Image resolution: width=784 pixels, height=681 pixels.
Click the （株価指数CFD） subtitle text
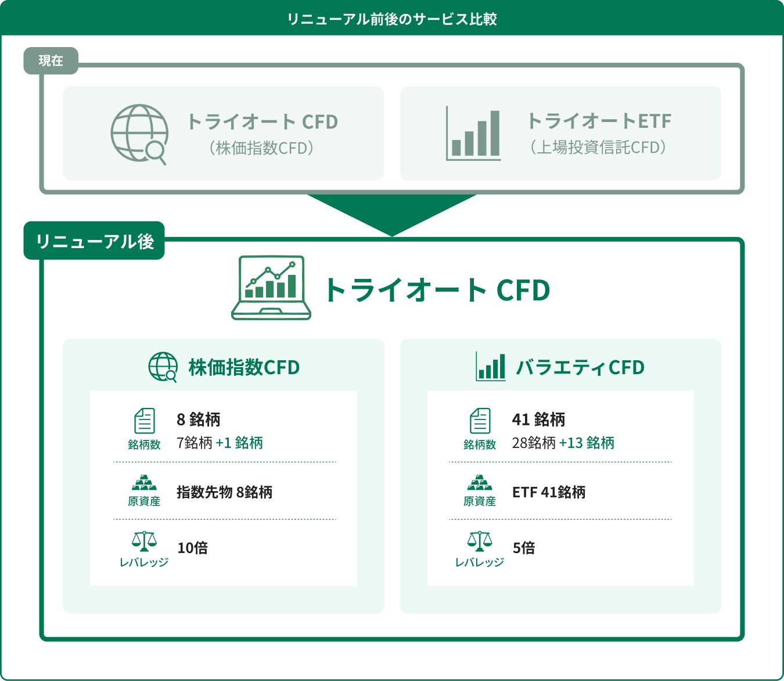pyautogui.click(x=262, y=148)
